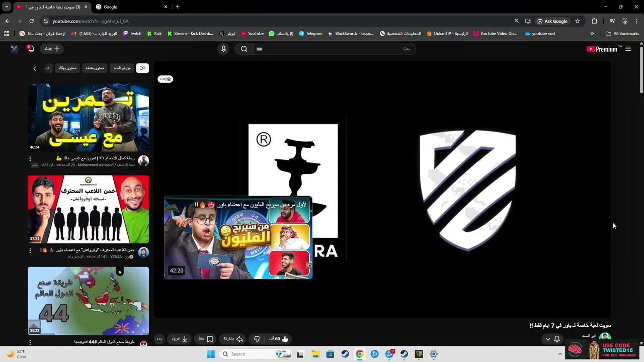Focus the YouTube search input field
This screenshot has height=362, width=644.
pos(333,49)
